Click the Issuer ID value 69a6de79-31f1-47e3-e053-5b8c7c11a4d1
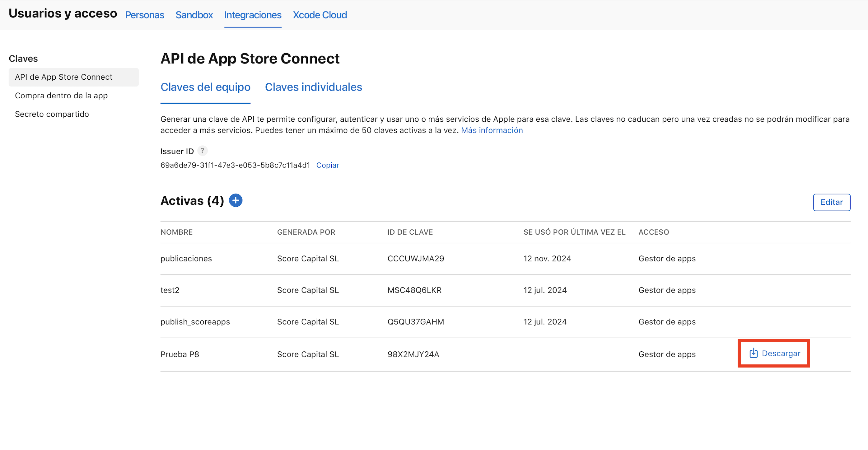868x450 pixels. (235, 165)
